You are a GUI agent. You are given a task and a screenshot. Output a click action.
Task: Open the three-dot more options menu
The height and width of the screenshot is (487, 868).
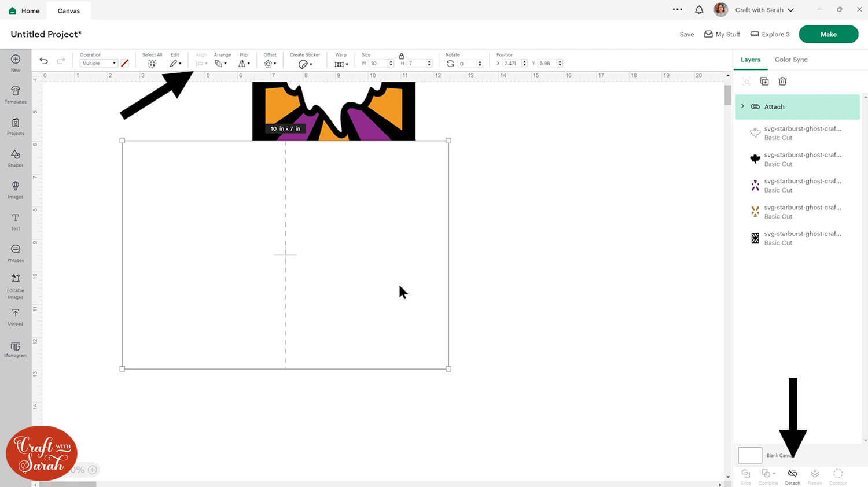pos(678,10)
